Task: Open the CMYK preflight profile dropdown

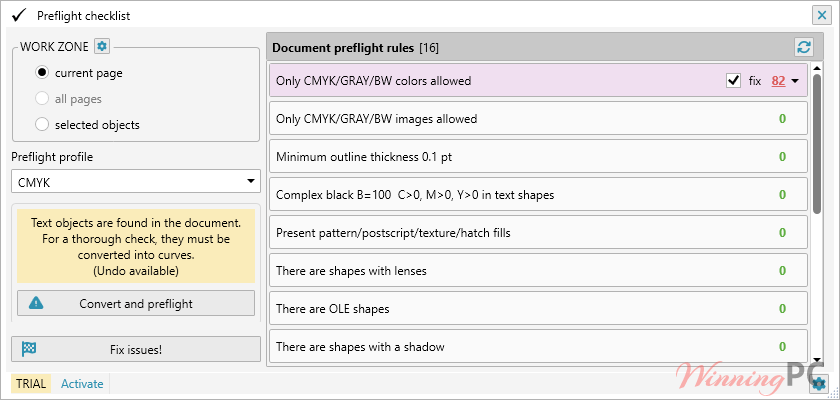Action: pos(136,182)
